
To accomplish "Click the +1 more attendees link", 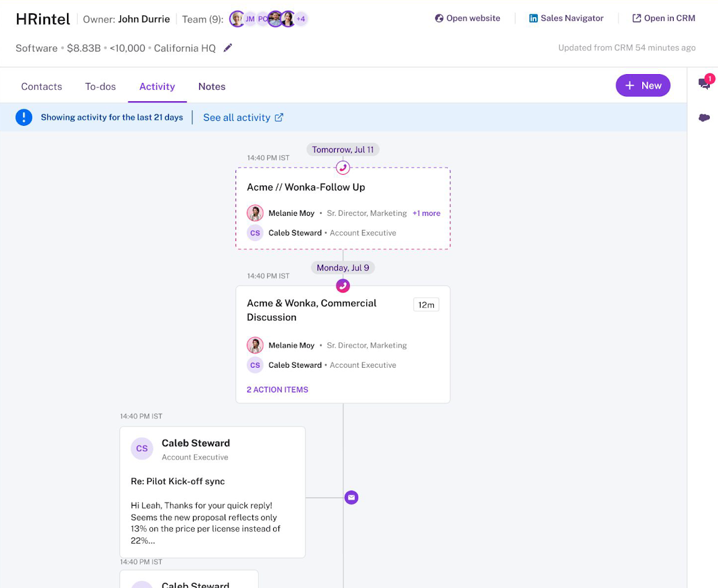I will 426,213.
